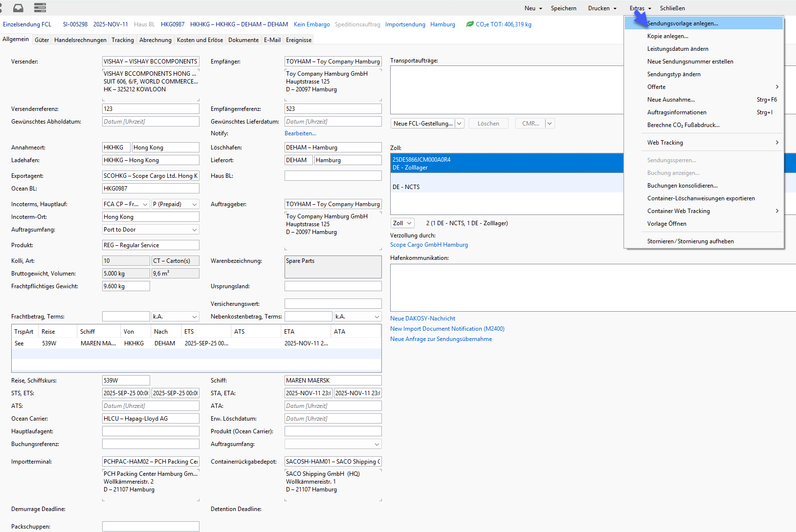Click the green CO₂e leaf icon
This screenshot has width=796, height=532.
(469, 24)
